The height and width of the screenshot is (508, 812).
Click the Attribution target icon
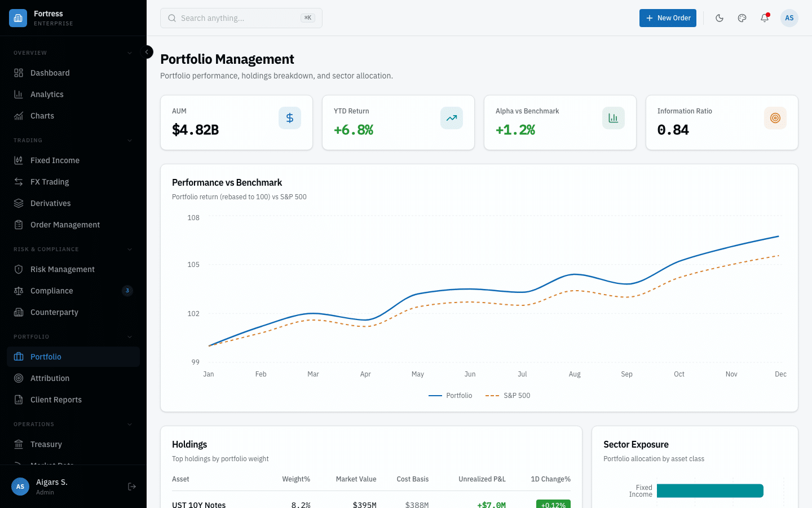click(x=19, y=378)
